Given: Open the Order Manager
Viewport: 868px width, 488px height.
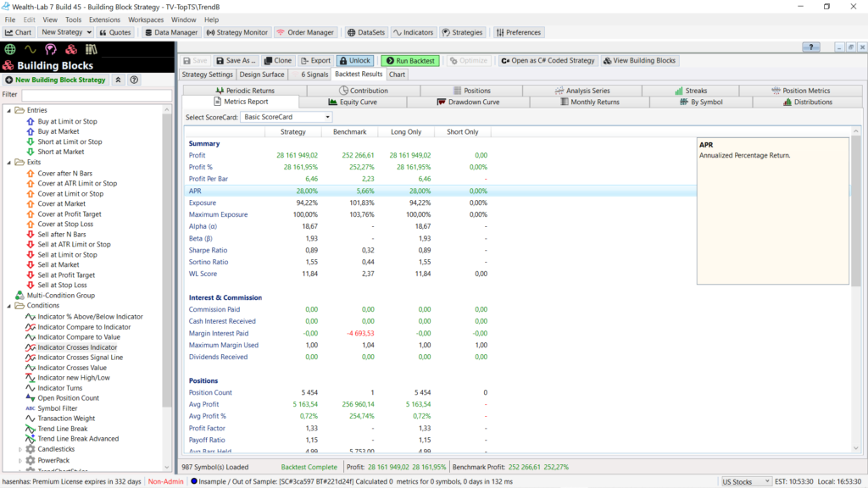Looking at the screenshot, I should (305, 32).
